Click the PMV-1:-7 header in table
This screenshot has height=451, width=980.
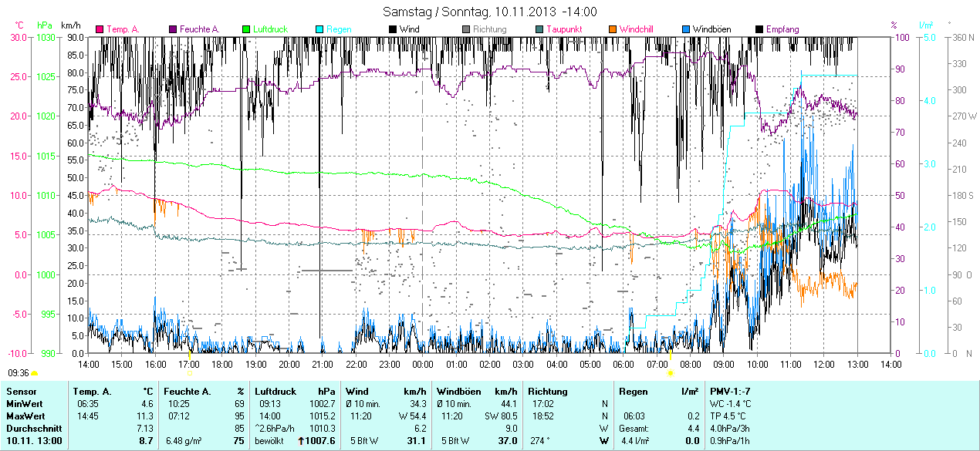coord(732,392)
